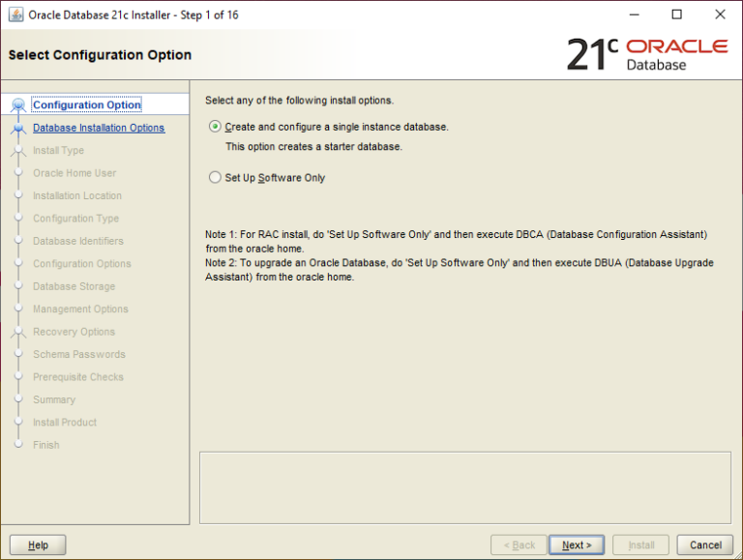
Task: Click the Summary step in sidebar
Action: 53,399
